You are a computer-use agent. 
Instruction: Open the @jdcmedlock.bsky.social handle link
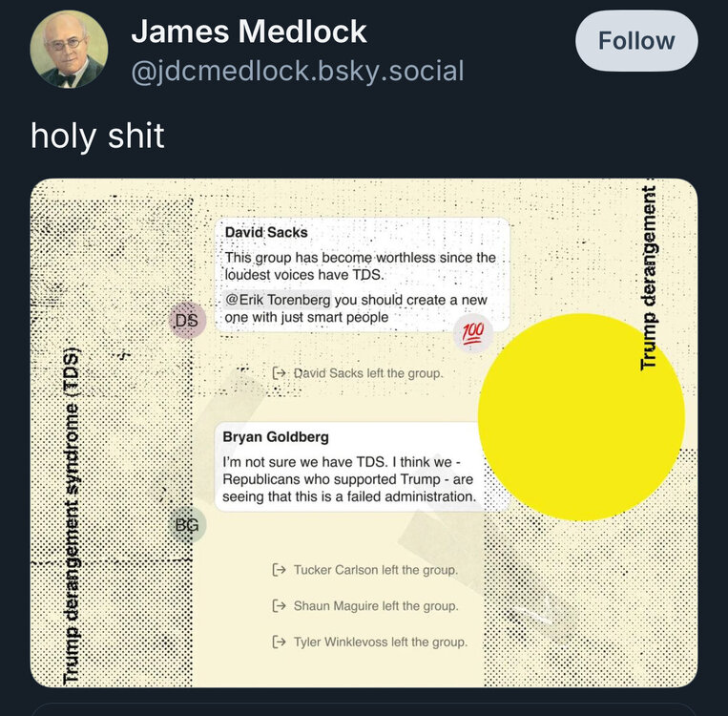point(297,71)
